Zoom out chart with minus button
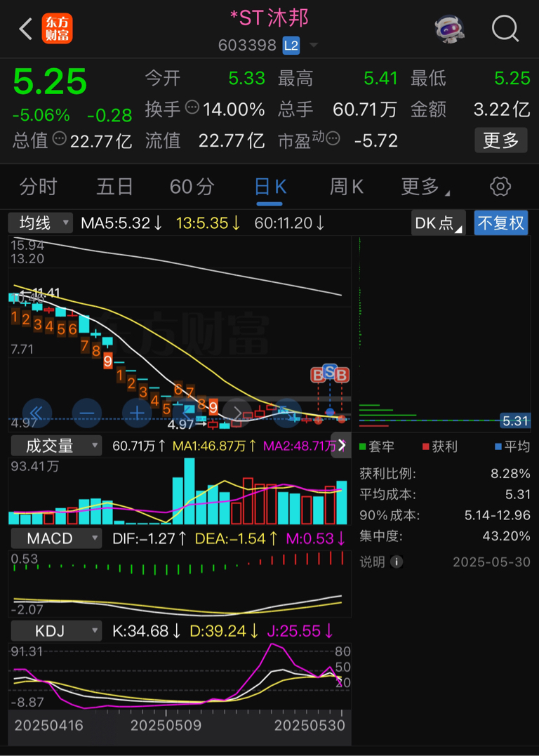The image size is (539, 756). tap(87, 413)
